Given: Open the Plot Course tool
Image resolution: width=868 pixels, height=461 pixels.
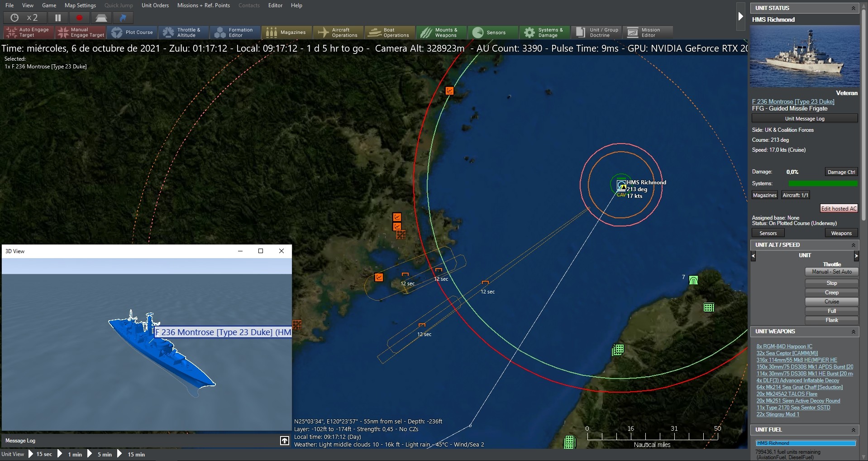Looking at the screenshot, I should [x=133, y=33].
